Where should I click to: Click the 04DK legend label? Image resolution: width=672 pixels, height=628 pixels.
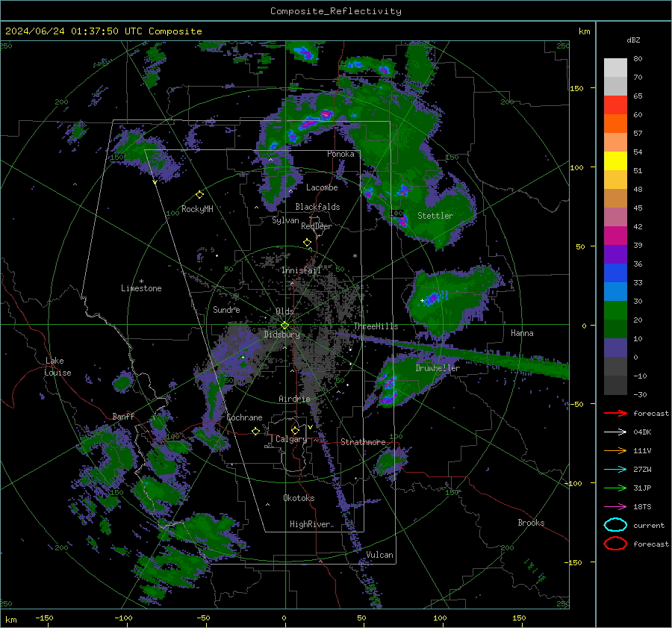pyautogui.click(x=642, y=432)
